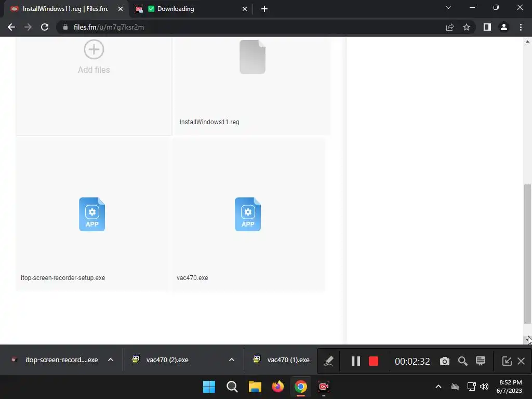This screenshot has width=532, height=399.
Task: Click the cloud sync tray icon
Action: point(455,387)
